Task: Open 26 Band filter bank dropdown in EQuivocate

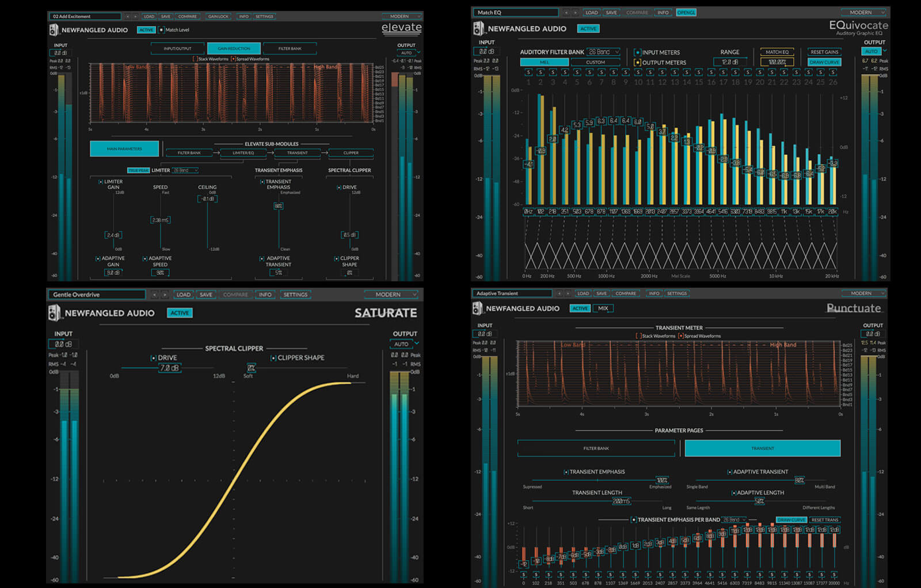Action: click(x=604, y=52)
